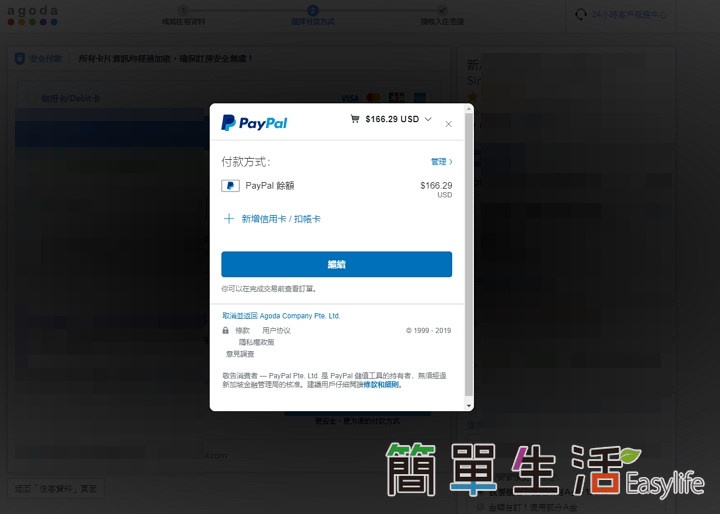The width and height of the screenshot is (720, 514).
Task: Click the lock icon in footer
Action: tap(225, 330)
